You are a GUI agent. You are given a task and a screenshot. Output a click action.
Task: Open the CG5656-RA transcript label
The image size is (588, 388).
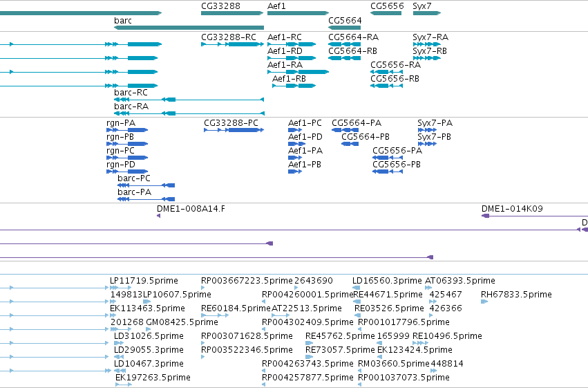[x=395, y=65]
